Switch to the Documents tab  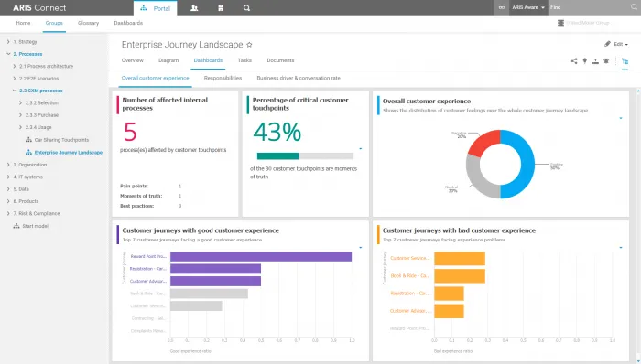point(280,60)
